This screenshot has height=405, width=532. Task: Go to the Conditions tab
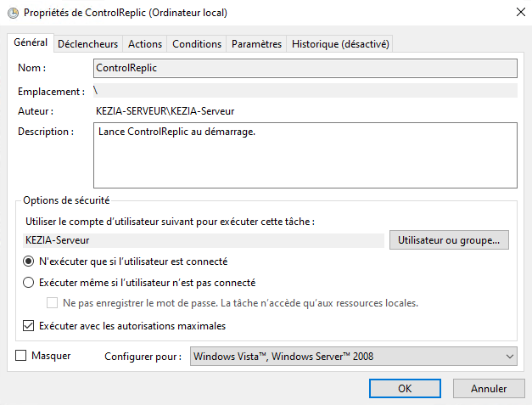click(196, 44)
